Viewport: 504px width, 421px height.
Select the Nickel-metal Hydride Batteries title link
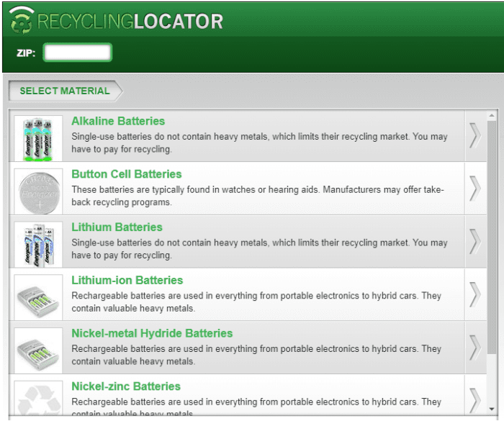click(152, 333)
